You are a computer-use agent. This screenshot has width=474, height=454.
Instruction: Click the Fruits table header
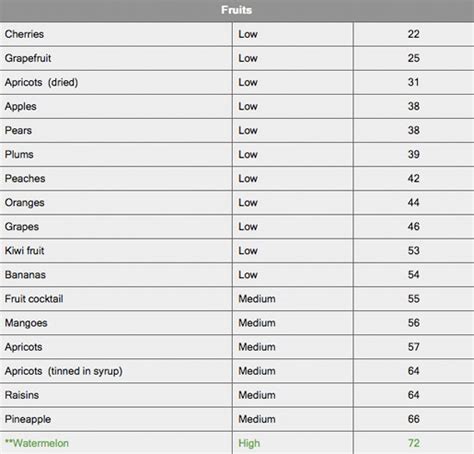(237, 10)
